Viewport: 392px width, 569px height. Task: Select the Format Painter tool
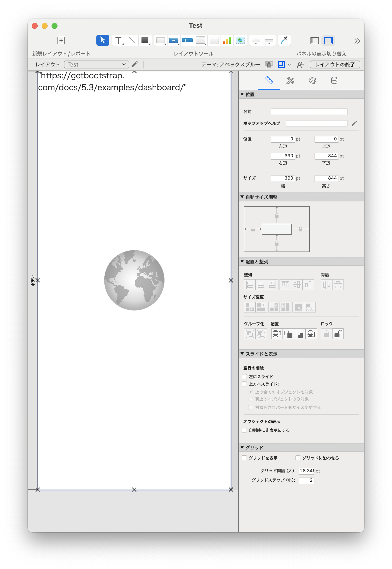[x=284, y=40]
